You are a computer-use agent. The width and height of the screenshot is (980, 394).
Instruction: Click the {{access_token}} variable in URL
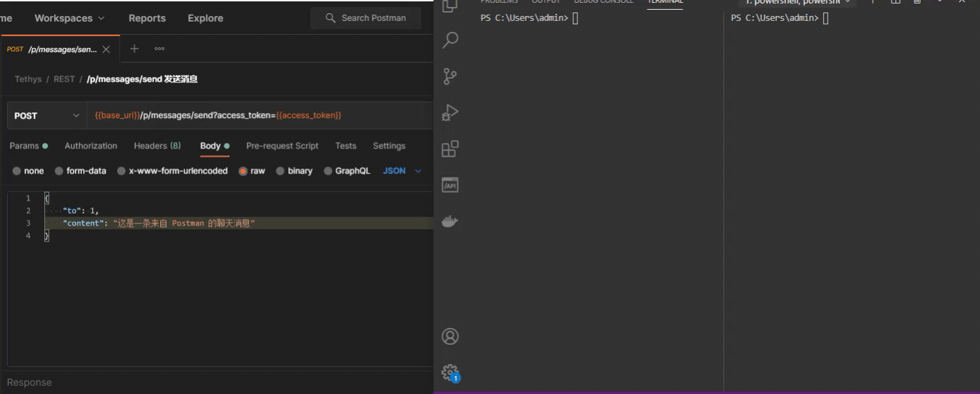309,115
